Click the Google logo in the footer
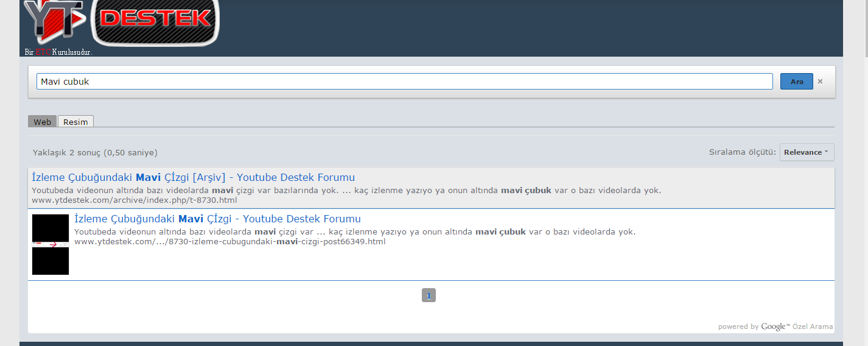 (x=774, y=327)
